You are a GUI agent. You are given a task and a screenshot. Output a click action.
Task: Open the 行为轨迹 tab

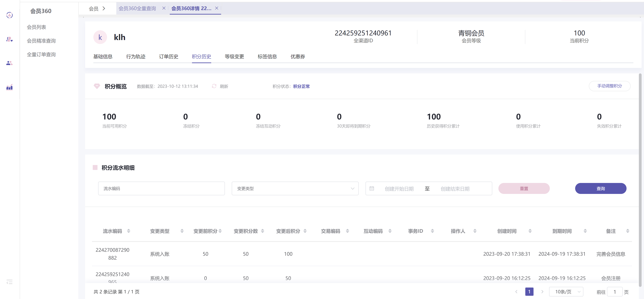136,57
